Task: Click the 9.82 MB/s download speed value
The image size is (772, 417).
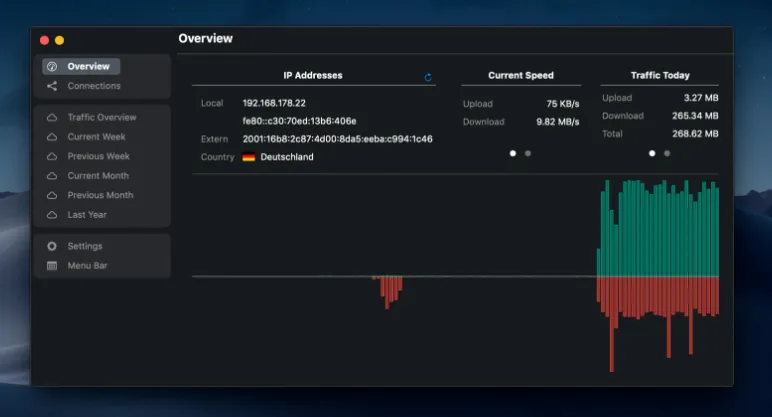Action: (558, 122)
